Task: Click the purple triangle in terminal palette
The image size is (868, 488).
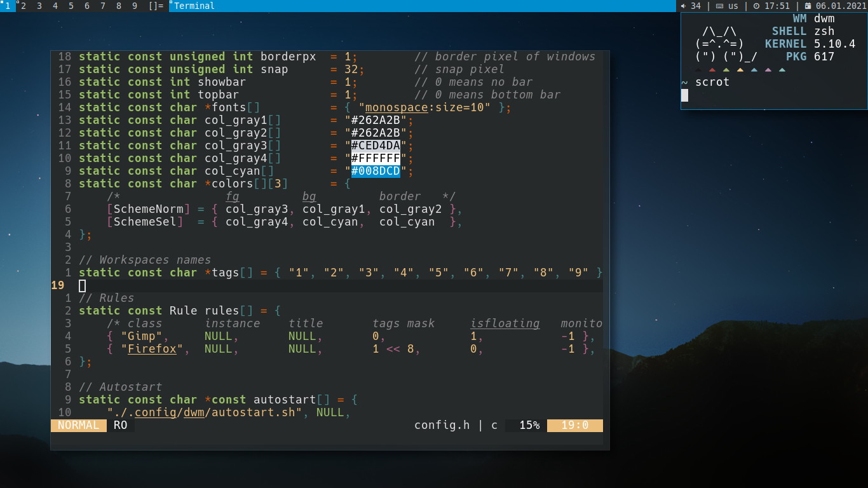Action: pyautogui.click(x=768, y=70)
